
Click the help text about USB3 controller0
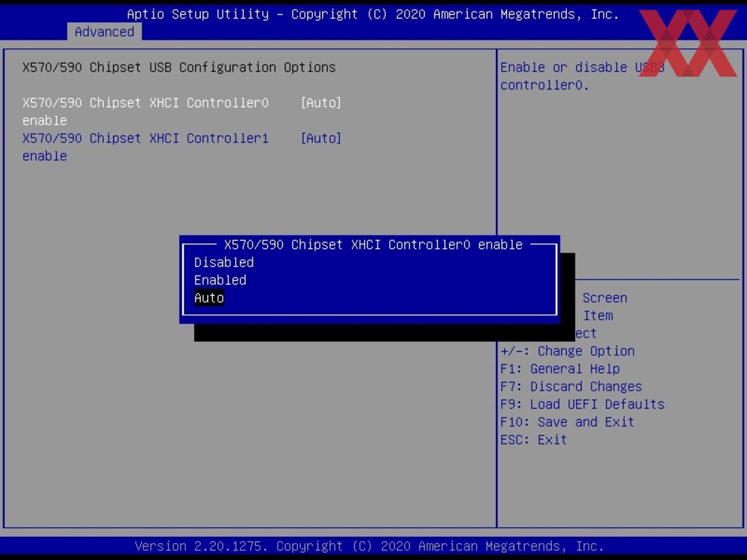tap(582, 76)
